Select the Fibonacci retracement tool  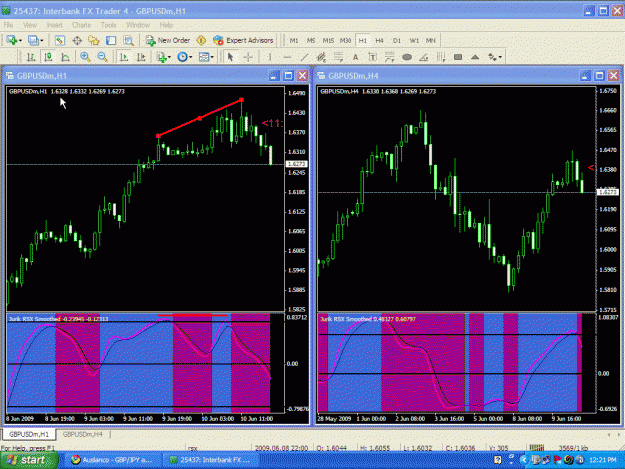pos(338,57)
